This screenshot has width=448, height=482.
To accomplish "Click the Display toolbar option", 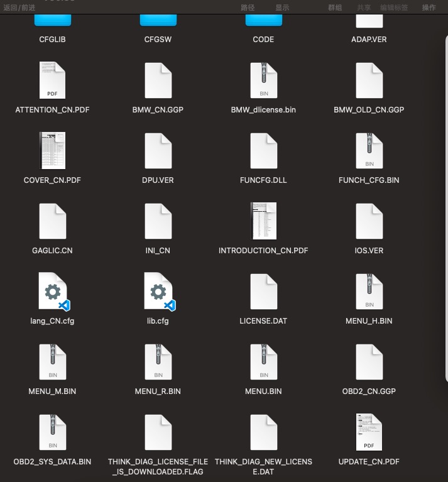I will (x=282, y=8).
